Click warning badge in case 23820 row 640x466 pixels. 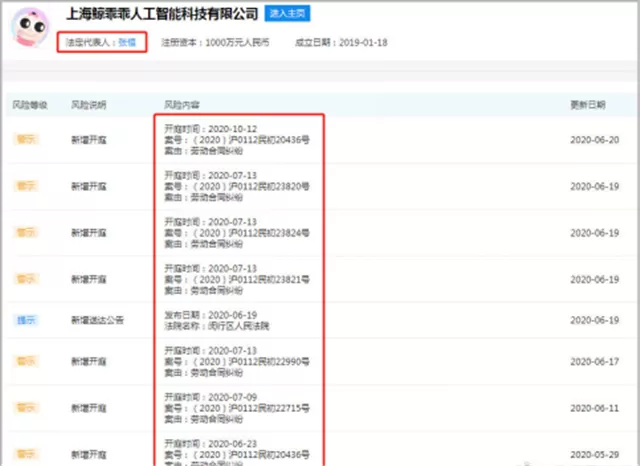[x=26, y=186]
